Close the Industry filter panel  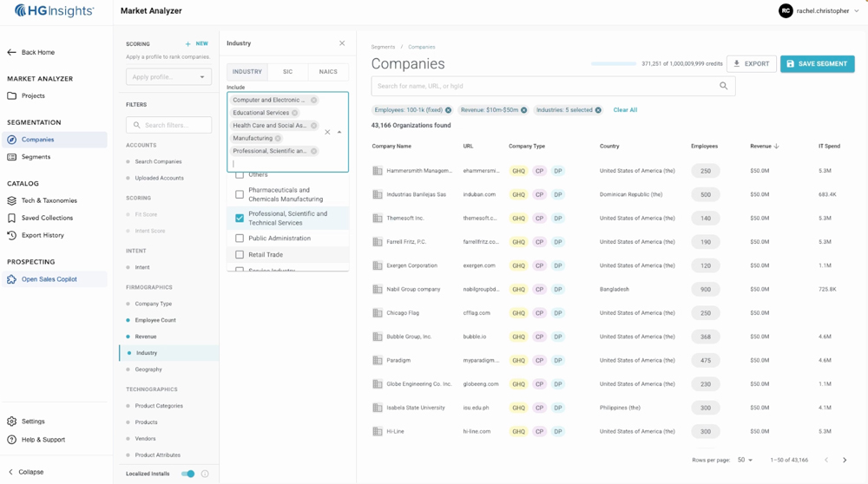[342, 43]
